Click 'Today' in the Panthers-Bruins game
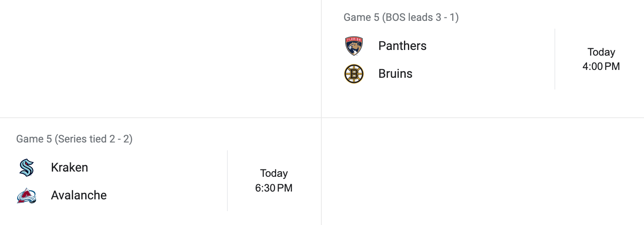The height and width of the screenshot is (225, 644). [601, 52]
